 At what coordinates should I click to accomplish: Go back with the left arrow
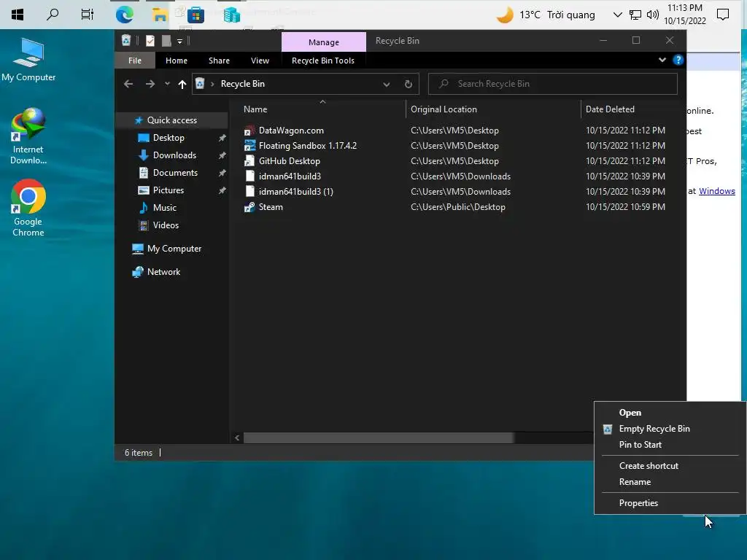click(x=128, y=84)
